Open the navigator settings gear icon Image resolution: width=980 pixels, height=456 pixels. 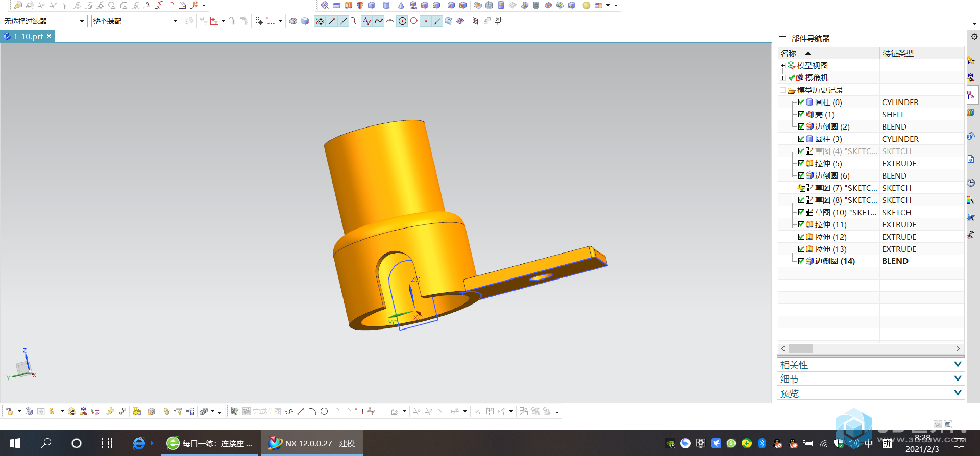click(974, 37)
